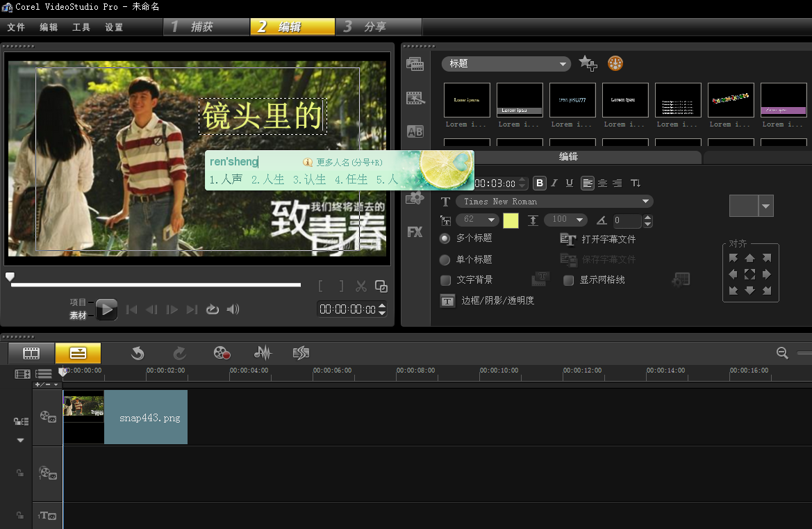Open the 编辑 menu
This screenshot has height=529, width=812.
[49, 27]
